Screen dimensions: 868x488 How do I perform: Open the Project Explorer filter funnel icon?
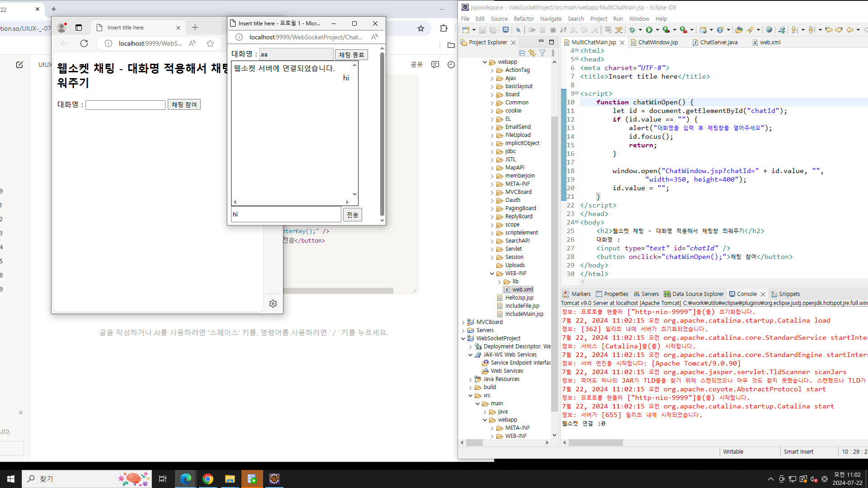point(542,53)
